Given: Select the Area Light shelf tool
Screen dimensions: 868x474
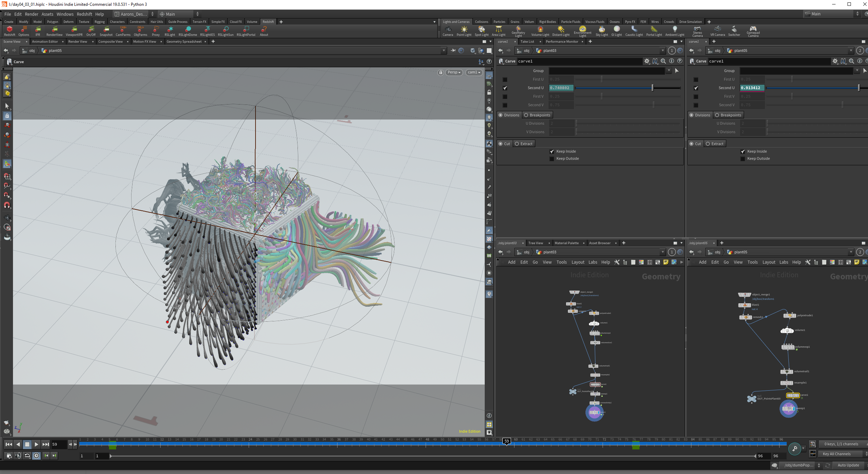Looking at the screenshot, I should [498, 31].
